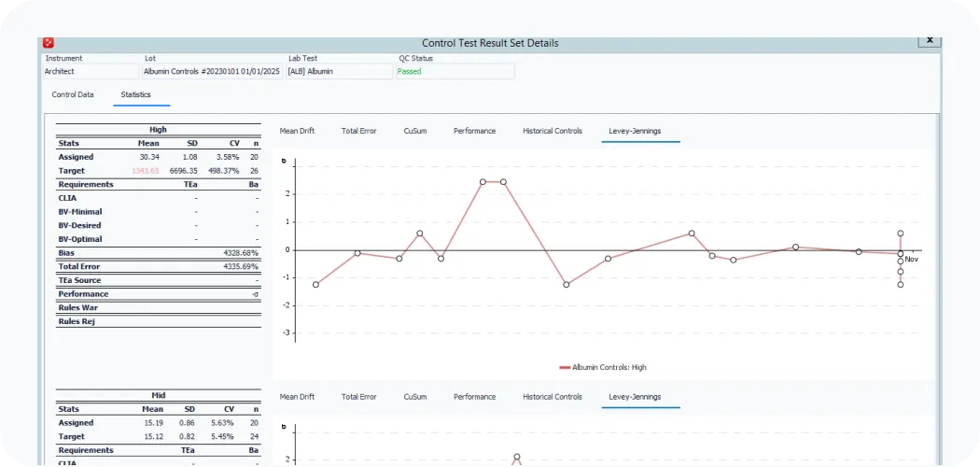Switch to the Control Data tab
The image size is (980, 467).
pos(73,95)
